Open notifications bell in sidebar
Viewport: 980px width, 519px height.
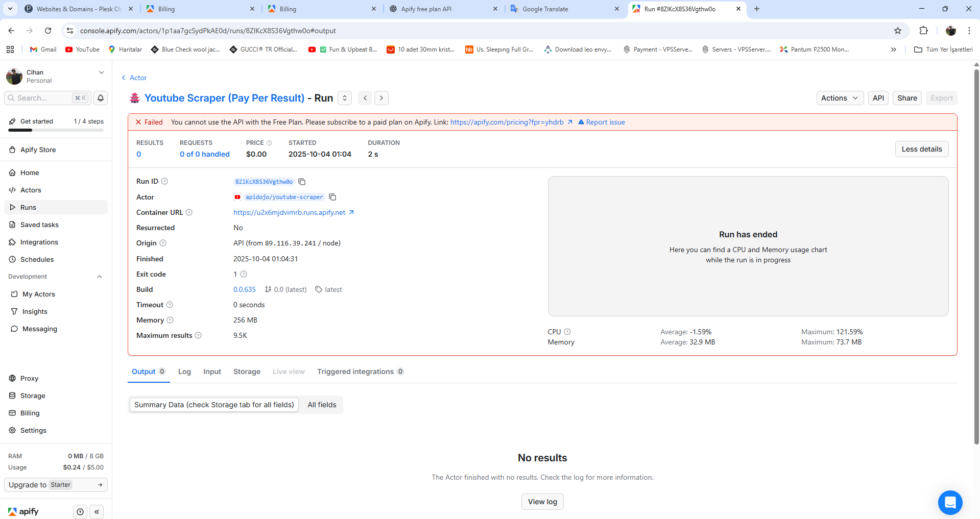(101, 98)
